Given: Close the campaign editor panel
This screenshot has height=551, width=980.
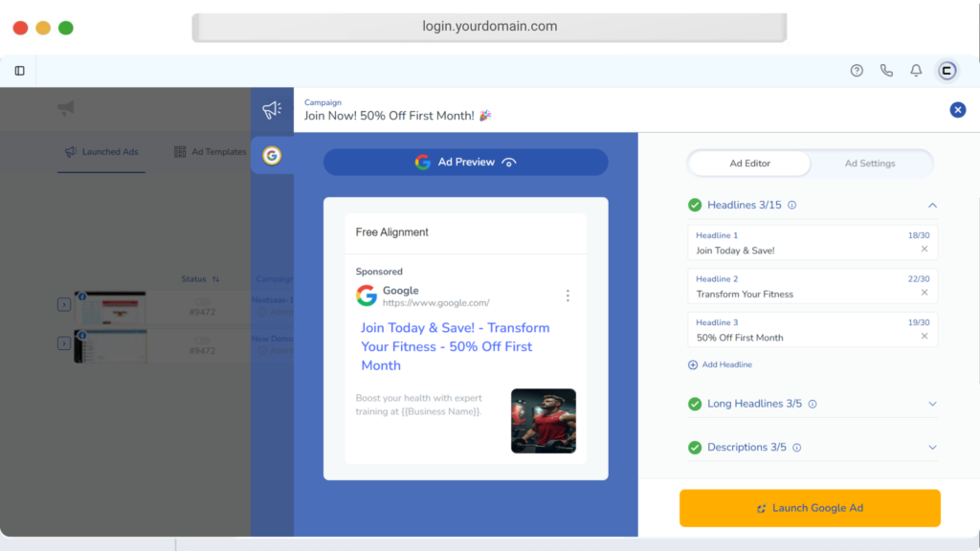Looking at the screenshot, I should (957, 110).
